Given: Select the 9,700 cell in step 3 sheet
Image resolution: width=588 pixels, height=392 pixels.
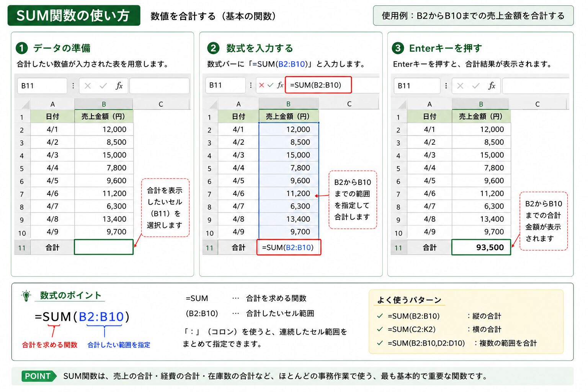Looking at the screenshot, I should 481,232.
